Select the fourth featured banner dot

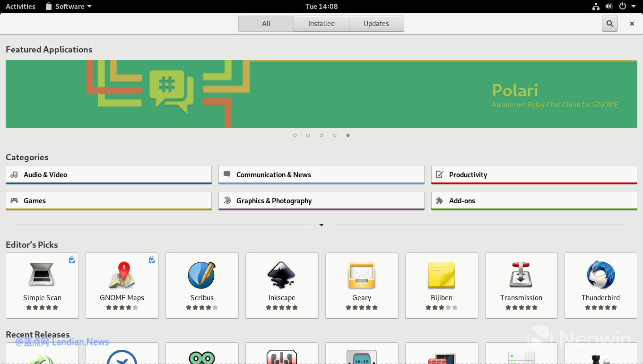click(x=335, y=135)
